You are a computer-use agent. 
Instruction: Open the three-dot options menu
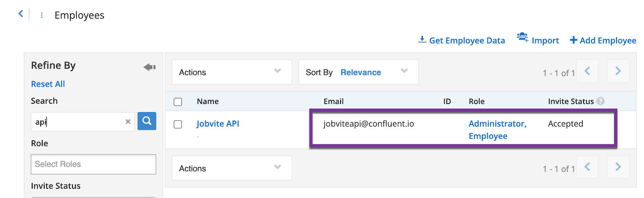coord(41,15)
